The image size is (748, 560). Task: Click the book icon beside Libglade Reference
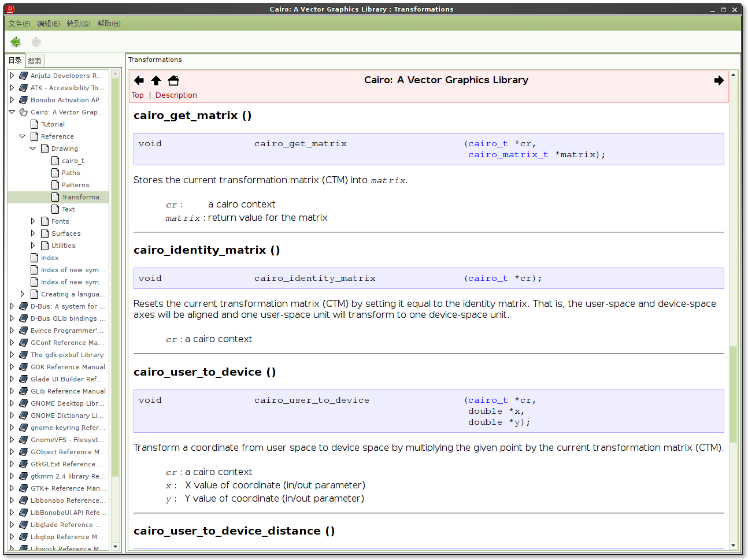coord(23,525)
